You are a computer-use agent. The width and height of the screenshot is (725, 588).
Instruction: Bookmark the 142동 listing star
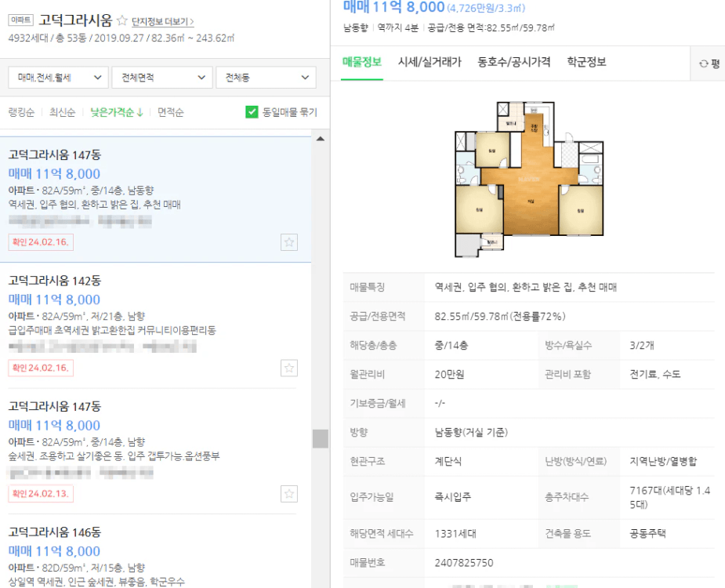[289, 368]
